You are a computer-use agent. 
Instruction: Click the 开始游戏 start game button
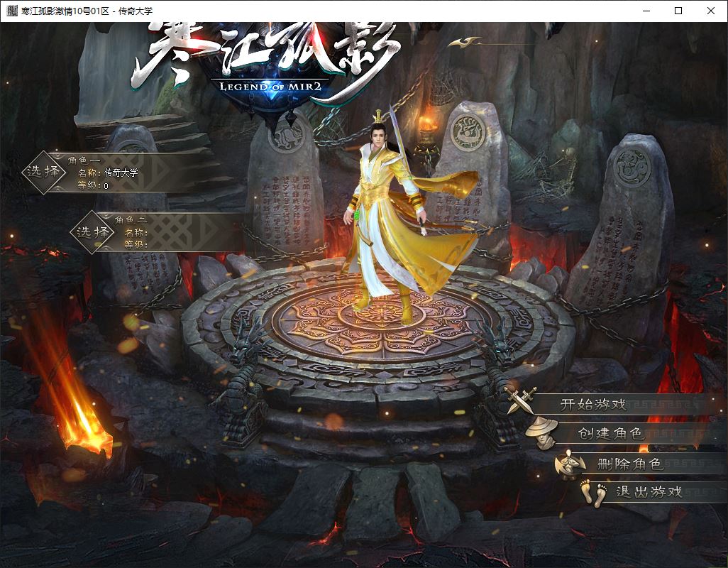pyautogui.click(x=593, y=405)
